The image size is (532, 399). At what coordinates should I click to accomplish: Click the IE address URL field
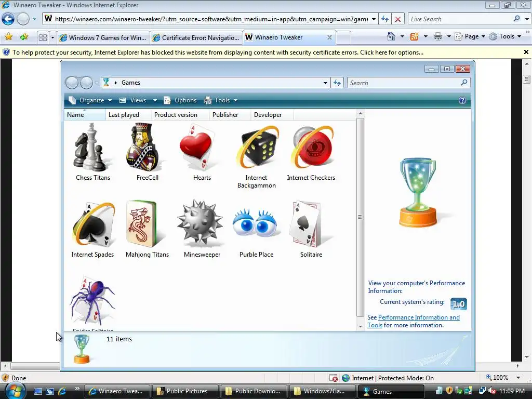pos(210,19)
